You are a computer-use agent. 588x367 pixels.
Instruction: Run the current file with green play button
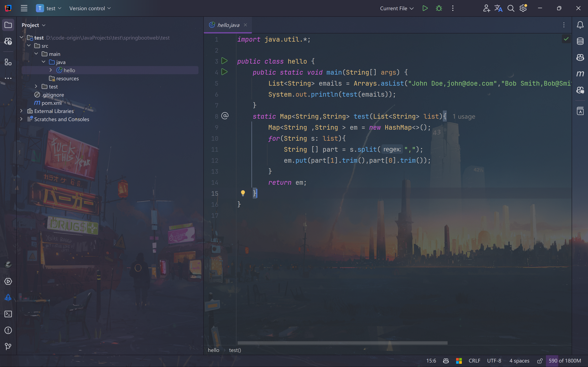coord(425,8)
